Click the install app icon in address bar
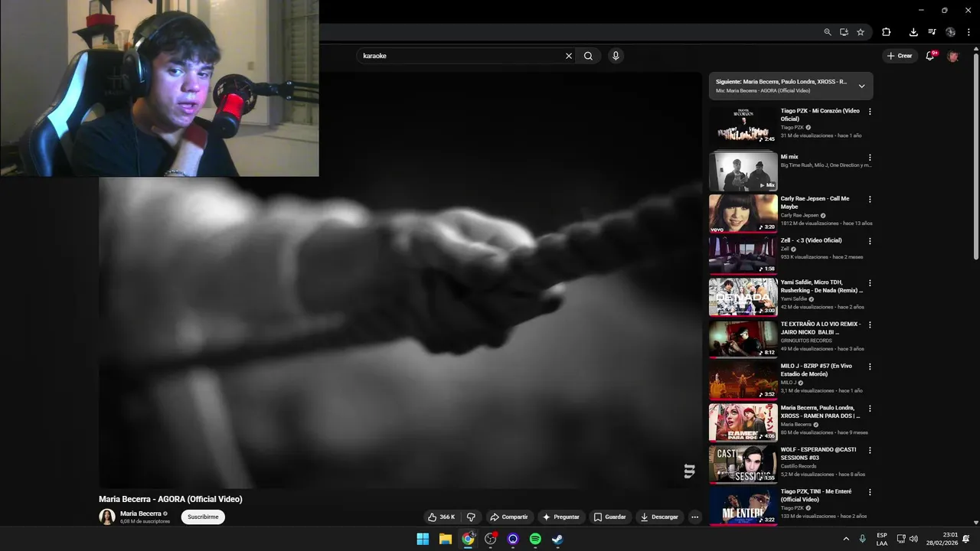 coord(844,32)
